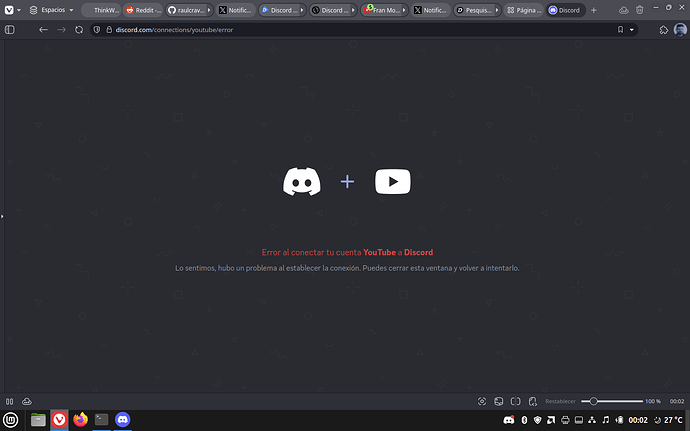Image resolution: width=690 pixels, height=431 pixels.
Task: Click the discord.com address field
Action: coord(363,29)
